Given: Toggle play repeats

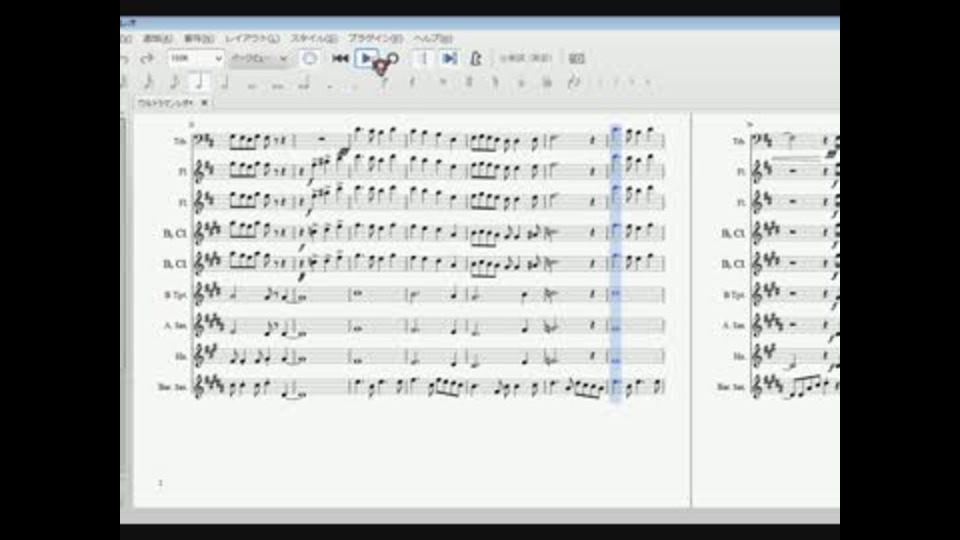Looking at the screenshot, I should [422, 58].
